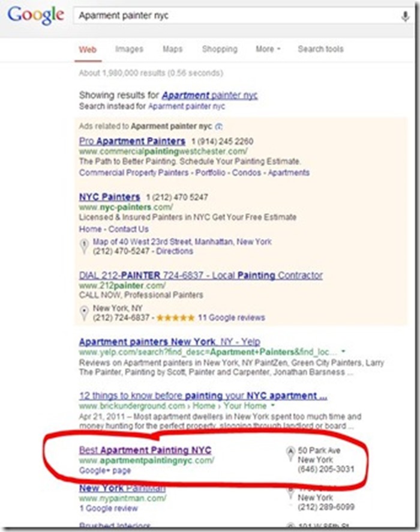Click the Google logo
The width and height of the screenshot is (420, 532).
[x=35, y=15]
